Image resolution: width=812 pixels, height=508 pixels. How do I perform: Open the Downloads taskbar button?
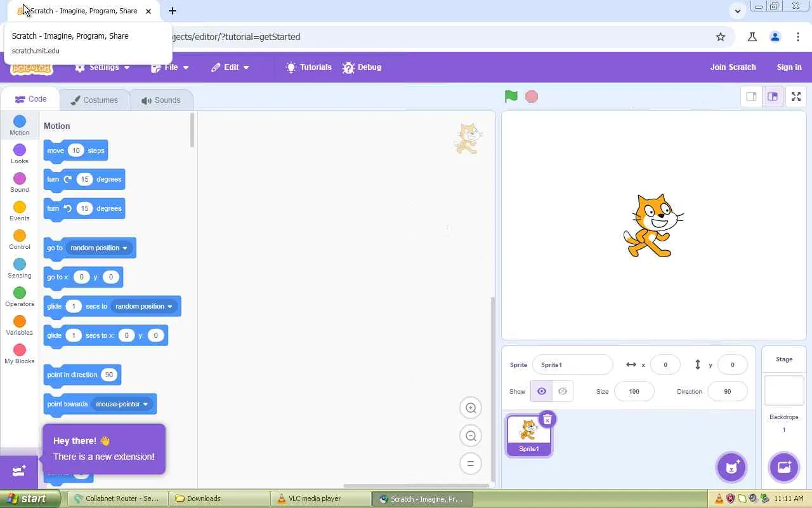click(x=218, y=498)
